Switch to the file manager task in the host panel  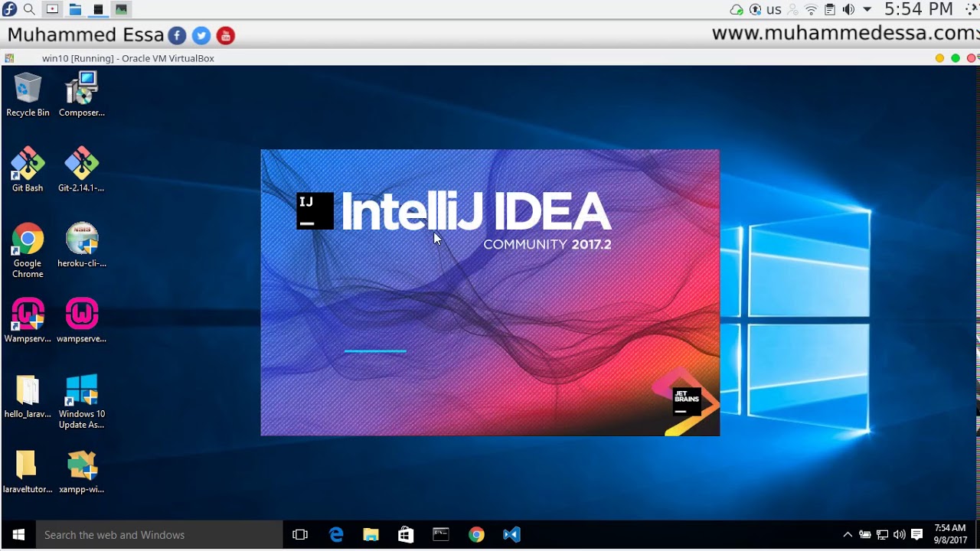pos(75,9)
